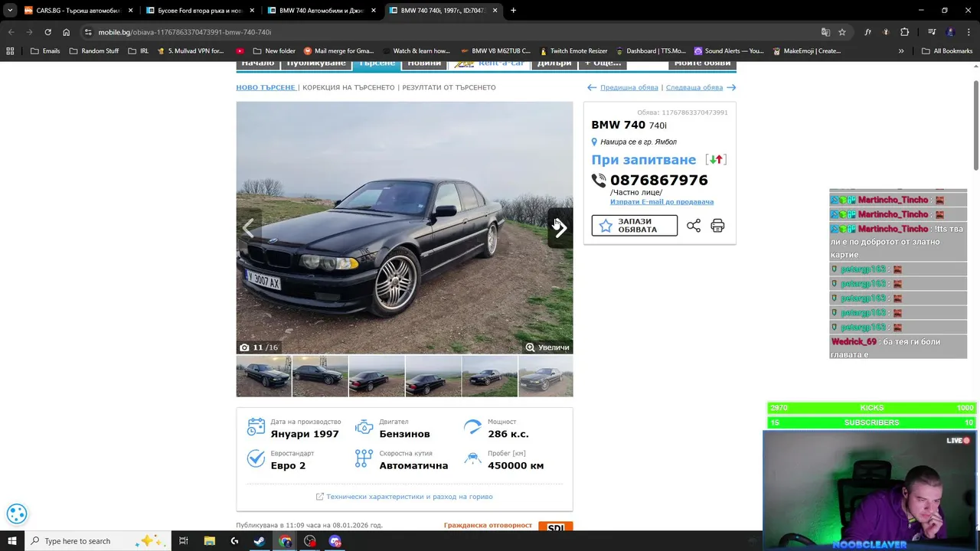Open Task View on the taskbar
Image resolution: width=980 pixels, height=551 pixels.
pyautogui.click(x=184, y=541)
